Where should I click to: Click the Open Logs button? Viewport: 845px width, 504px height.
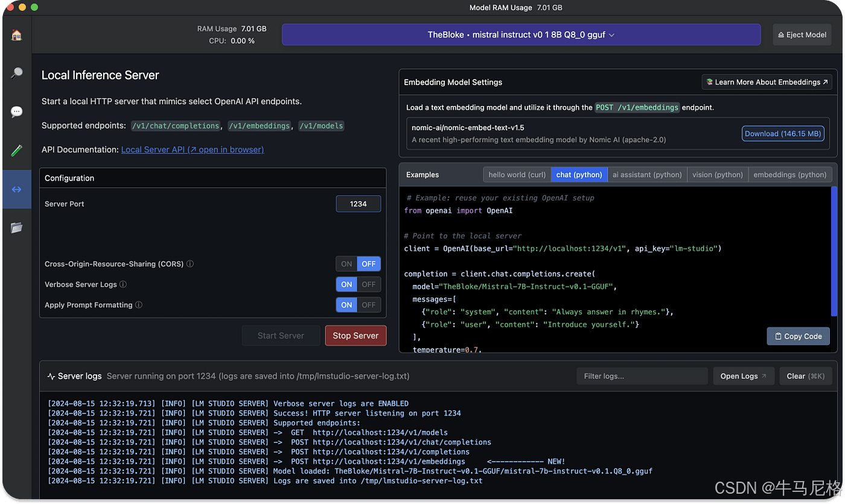pyautogui.click(x=744, y=376)
